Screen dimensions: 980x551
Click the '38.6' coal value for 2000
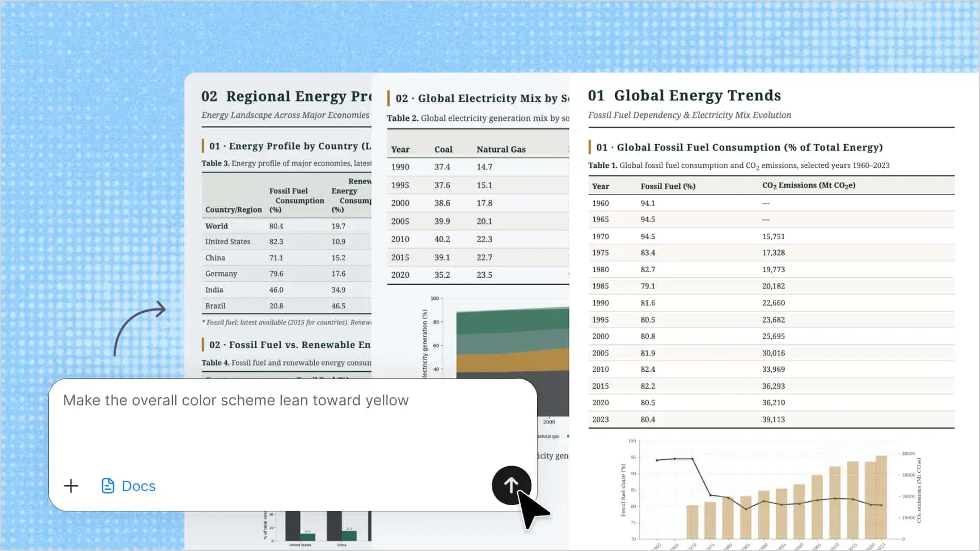(442, 203)
